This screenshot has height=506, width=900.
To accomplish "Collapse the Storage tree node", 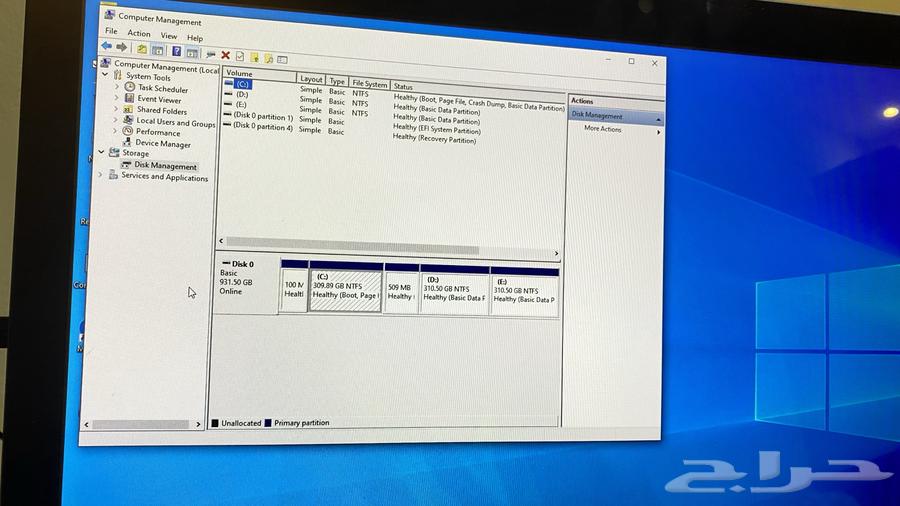I will point(101,153).
